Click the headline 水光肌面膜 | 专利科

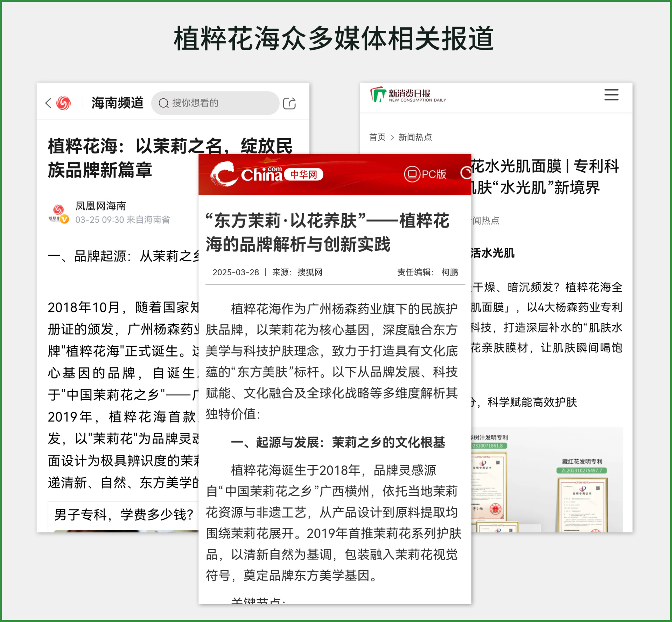click(545, 166)
